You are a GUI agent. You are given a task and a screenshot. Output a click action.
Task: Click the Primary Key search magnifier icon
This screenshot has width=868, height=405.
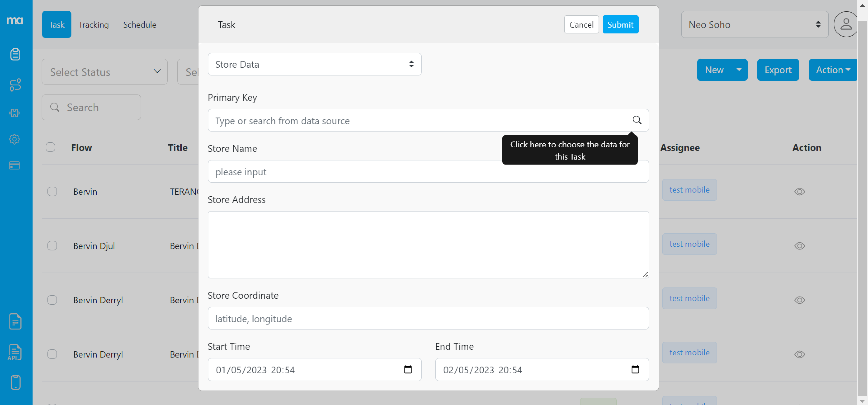pyautogui.click(x=637, y=120)
